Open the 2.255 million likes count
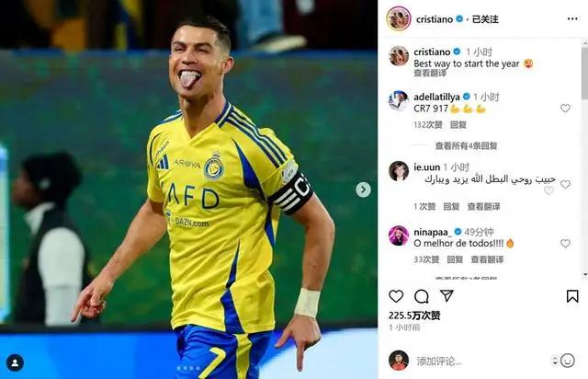588x379 pixels. [x=414, y=316]
